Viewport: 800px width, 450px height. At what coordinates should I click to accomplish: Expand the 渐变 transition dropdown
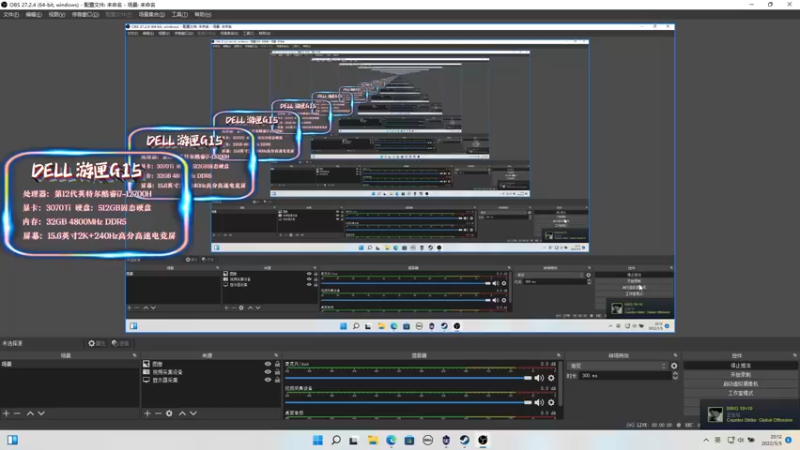(x=617, y=366)
